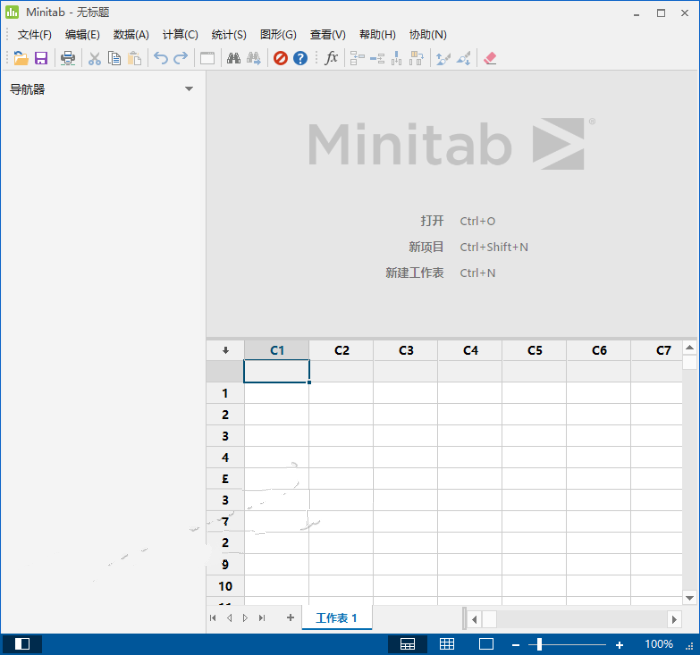Cut selection with the scissors icon
The height and width of the screenshot is (655, 700).
click(x=94, y=58)
